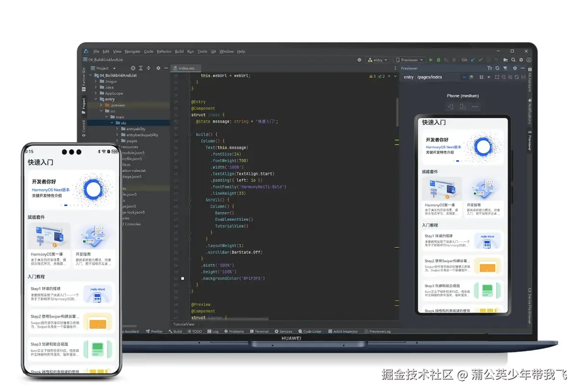Viewport: 578px width, 392px height.
Task: Open the Code Linter tool window
Action: tap(310, 331)
